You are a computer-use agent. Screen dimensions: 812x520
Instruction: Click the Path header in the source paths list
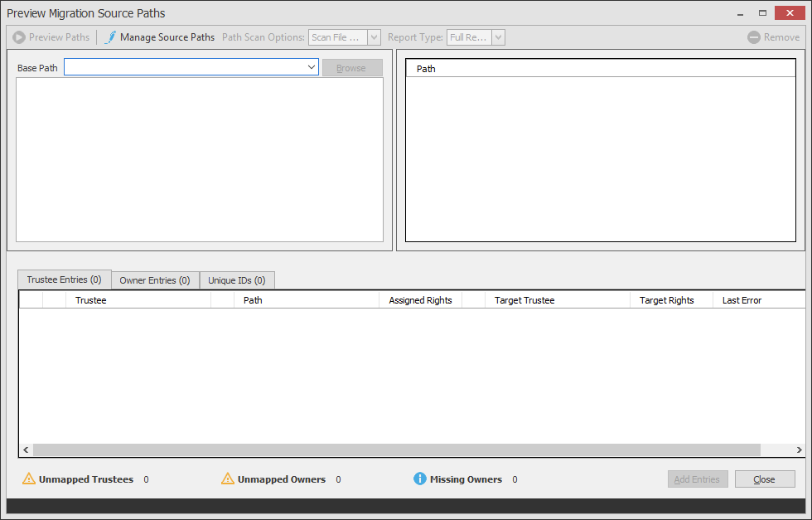(x=601, y=69)
